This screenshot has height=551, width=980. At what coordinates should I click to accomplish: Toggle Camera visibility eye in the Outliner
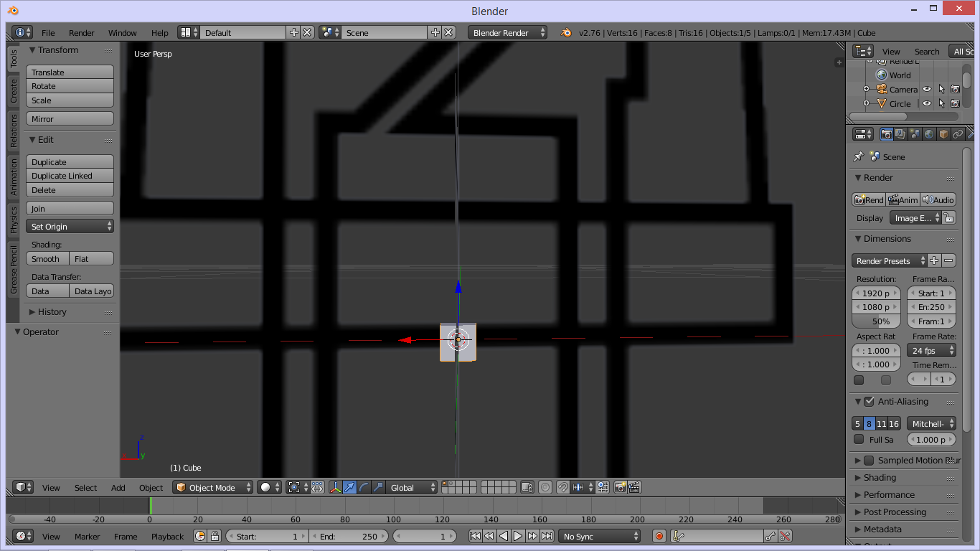tap(927, 89)
